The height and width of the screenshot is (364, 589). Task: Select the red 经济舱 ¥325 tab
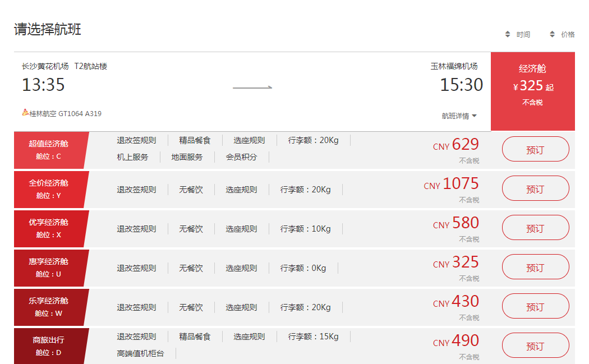point(533,91)
